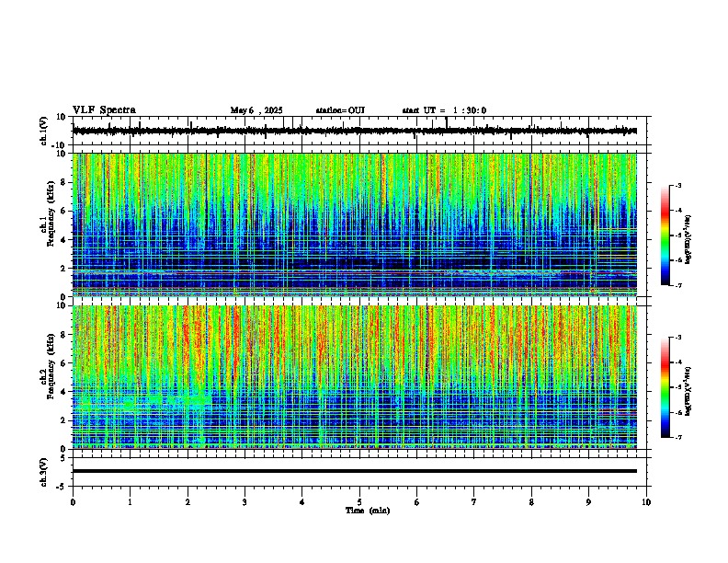Click the ch.1 color bar log(PSD) unit label
This screenshot has width=728, height=563.
(688, 239)
